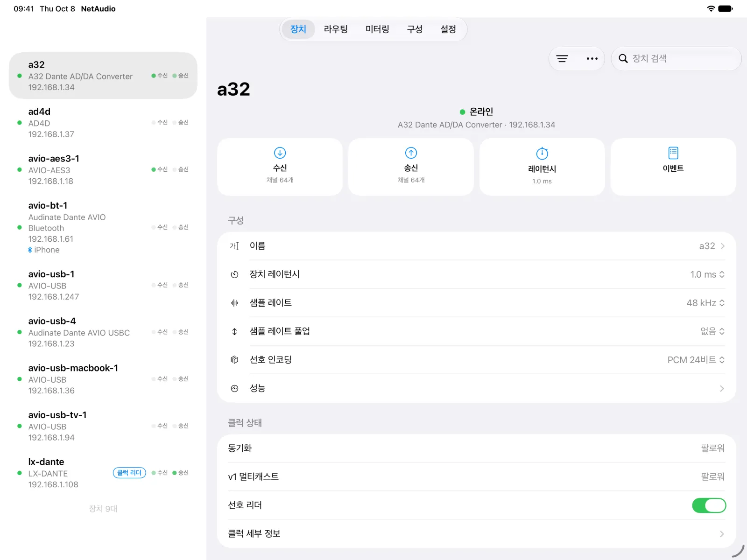
Task: Click the 09:41 clock in status bar
Action: click(24, 9)
